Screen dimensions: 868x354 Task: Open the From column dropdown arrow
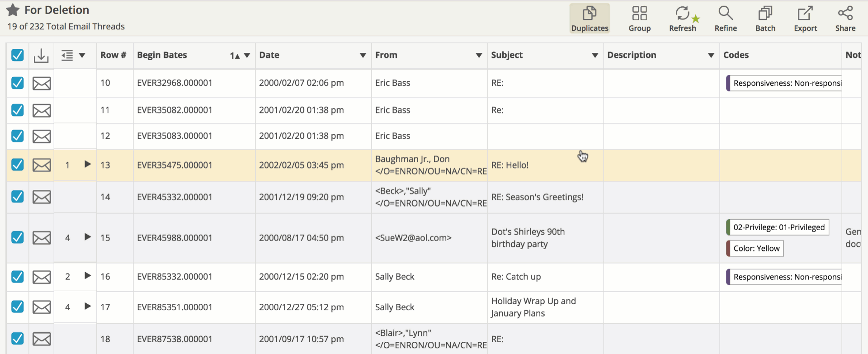[x=479, y=55]
